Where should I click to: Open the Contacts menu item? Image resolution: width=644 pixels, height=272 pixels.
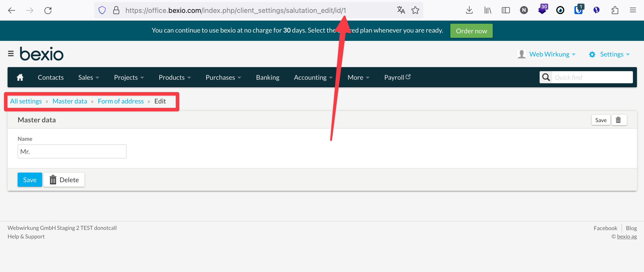pos(51,77)
